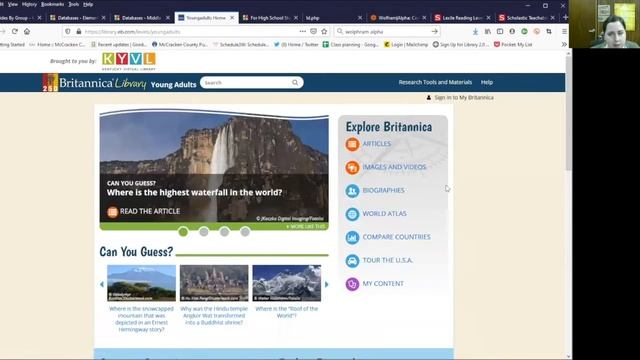
Task: Open the Help menu in the menu bar
Action: pyautogui.click(x=88, y=4)
